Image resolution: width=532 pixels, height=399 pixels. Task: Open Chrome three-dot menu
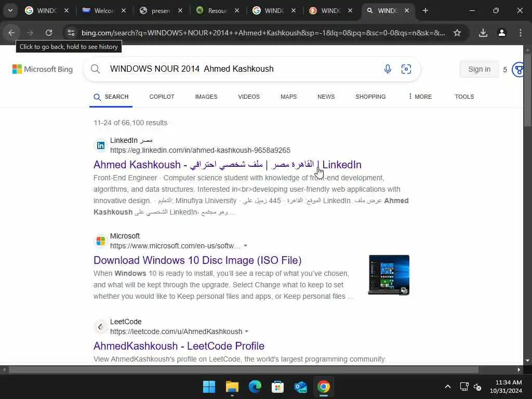[x=520, y=33]
